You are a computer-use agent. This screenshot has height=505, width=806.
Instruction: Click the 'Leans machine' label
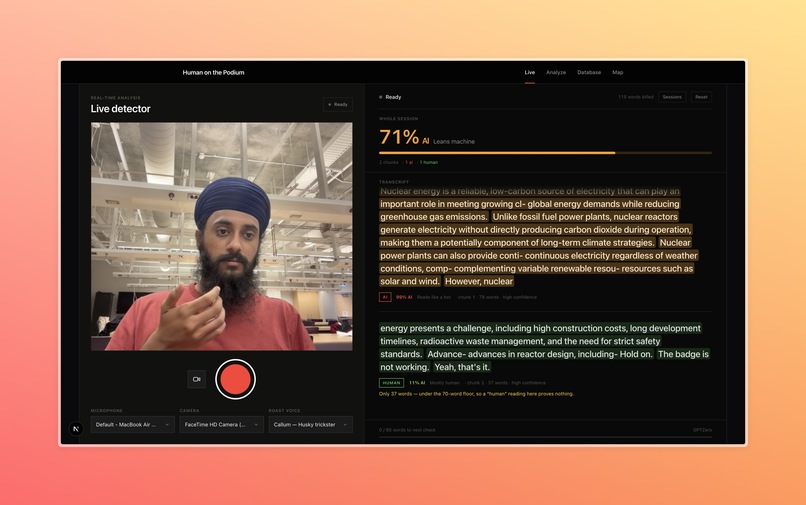(x=454, y=141)
